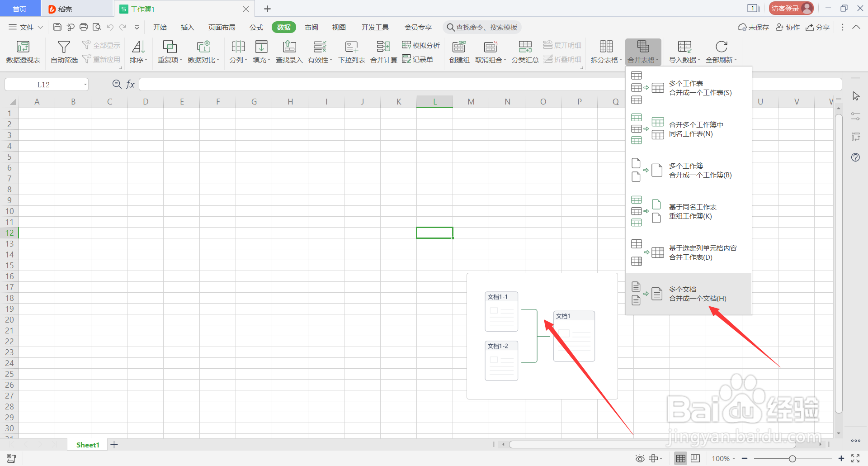
Task: Select 多个文档合并成一个文档(H) menu item
Action: [689, 294]
